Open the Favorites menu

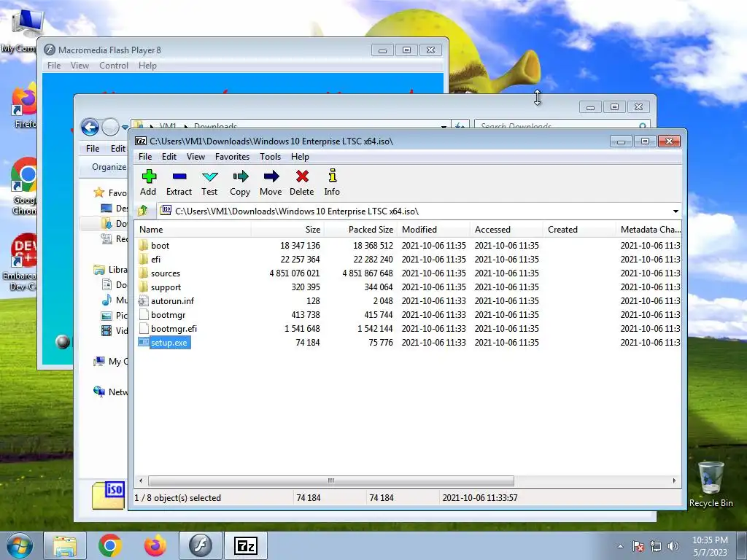coord(232,157)
